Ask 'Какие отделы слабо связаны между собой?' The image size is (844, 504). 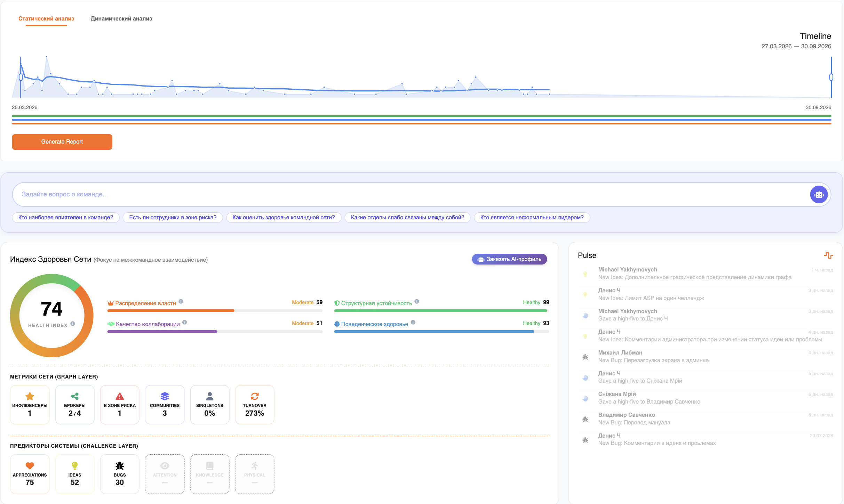(x=407, y=218)
